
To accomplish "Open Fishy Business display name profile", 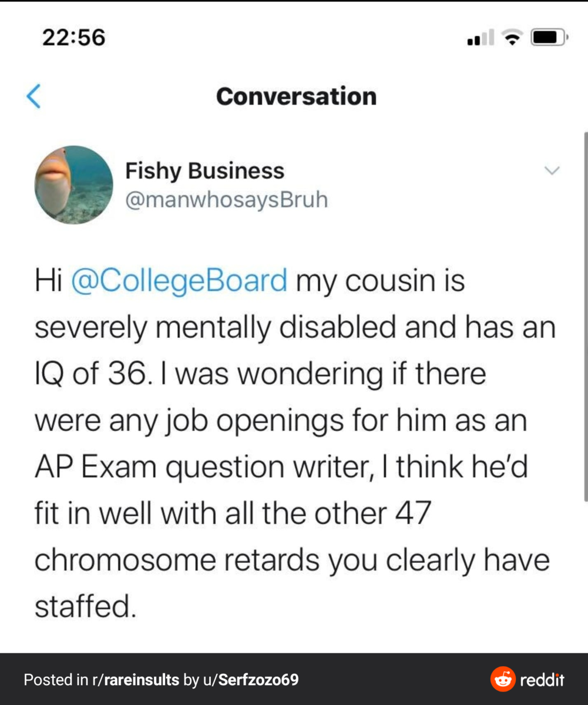I will coord(204,171).
